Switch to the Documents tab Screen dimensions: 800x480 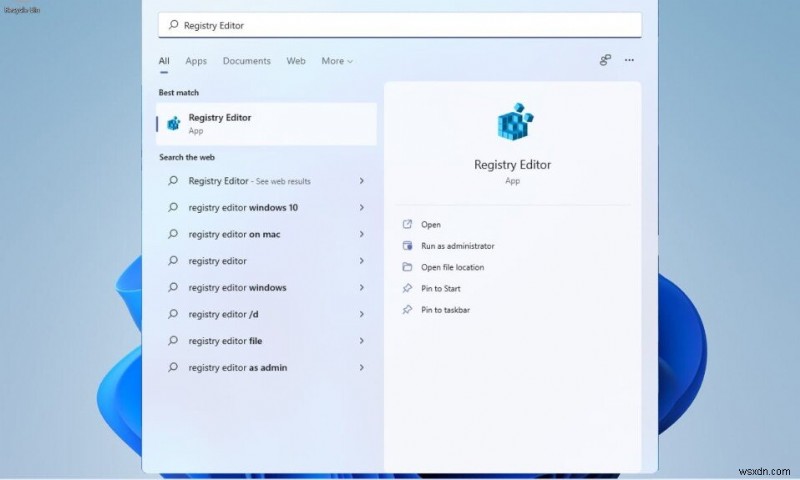246,61
